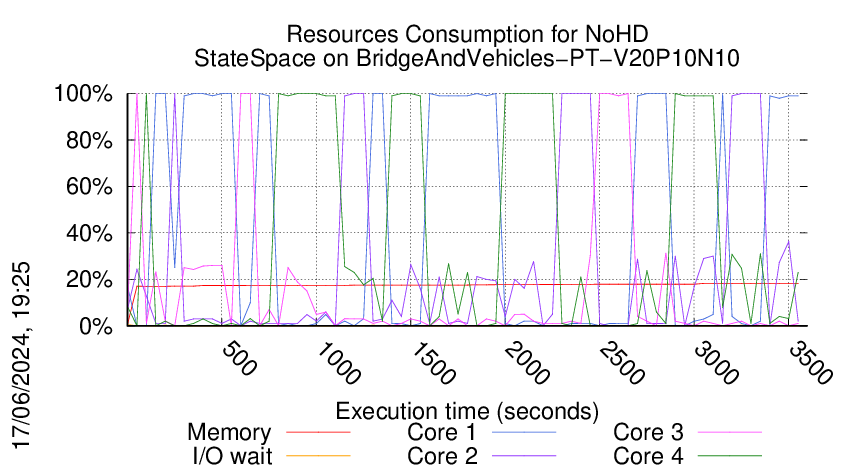Click the Memory legend label
Screen dimensions: 850x475
229,433
